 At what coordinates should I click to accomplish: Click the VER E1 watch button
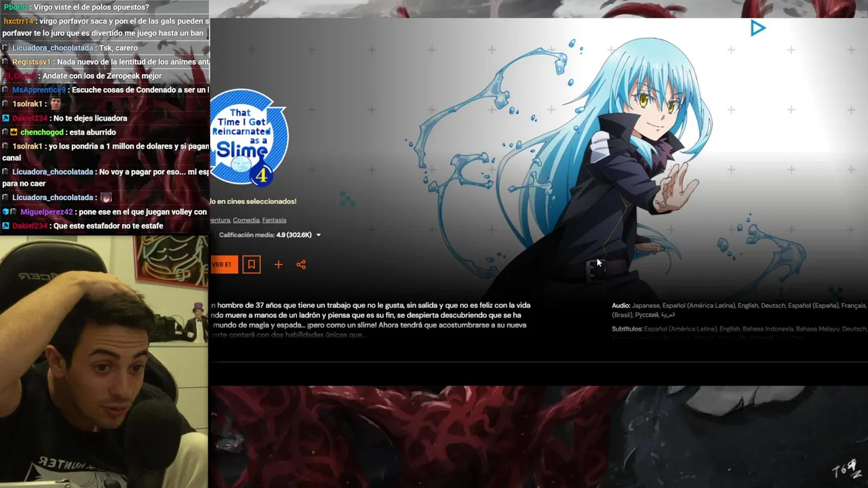click(x=223, y=264)
